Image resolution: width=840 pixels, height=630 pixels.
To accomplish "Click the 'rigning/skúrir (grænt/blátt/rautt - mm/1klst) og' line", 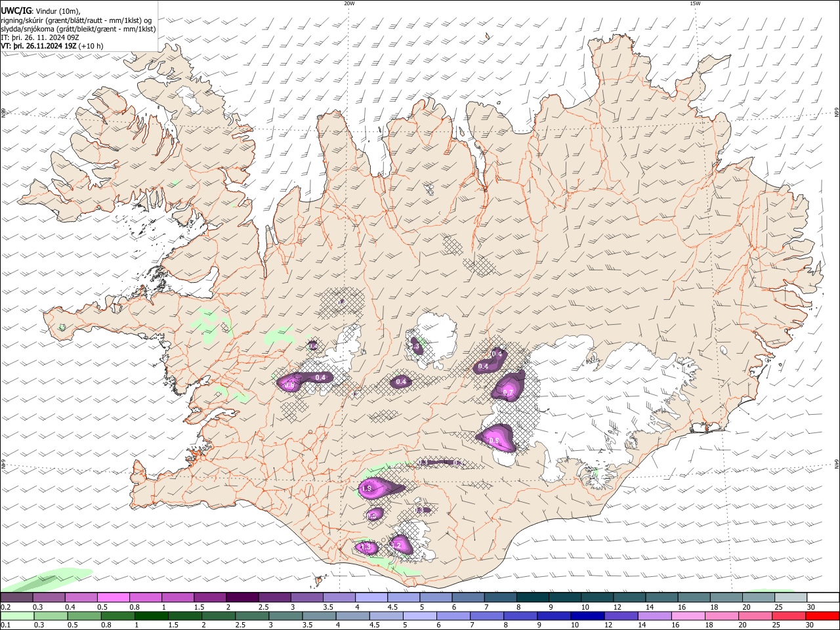I will click(x=76, y=20).
